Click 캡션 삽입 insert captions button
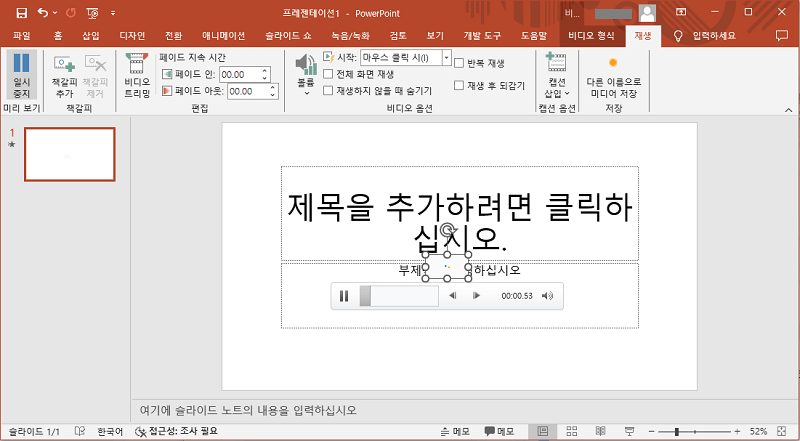 (557, 75)
